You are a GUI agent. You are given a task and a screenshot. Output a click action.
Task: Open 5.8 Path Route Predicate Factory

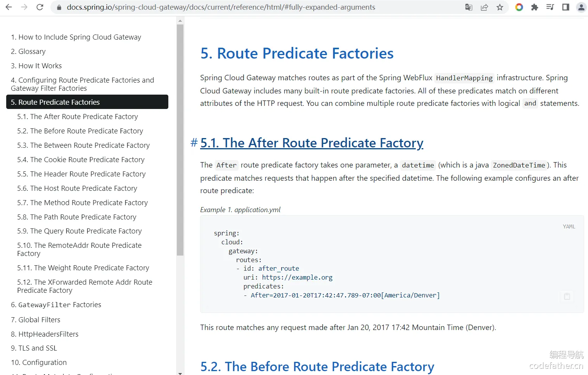coord(77,217)
